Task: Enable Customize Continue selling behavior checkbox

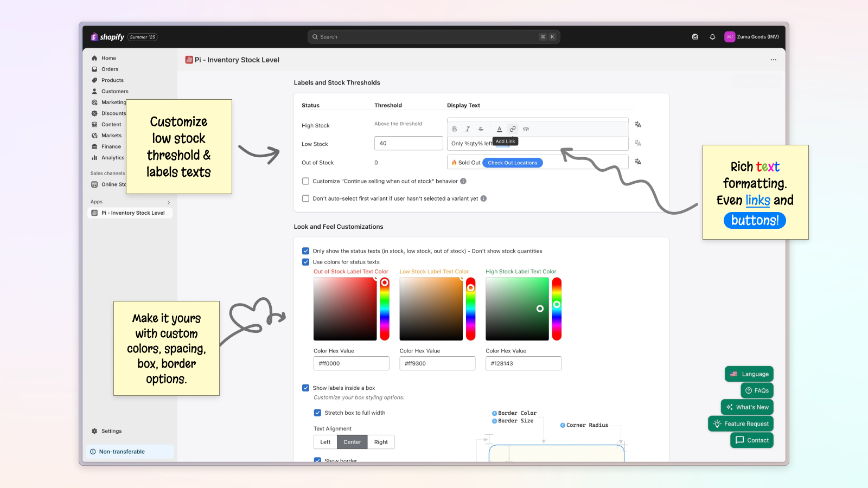Action: pos(305,181)
